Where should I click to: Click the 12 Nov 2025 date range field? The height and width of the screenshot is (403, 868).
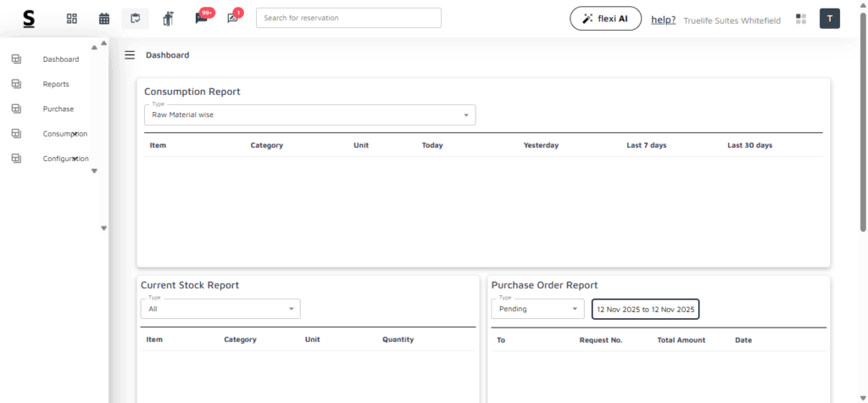[x=645, y=310]
